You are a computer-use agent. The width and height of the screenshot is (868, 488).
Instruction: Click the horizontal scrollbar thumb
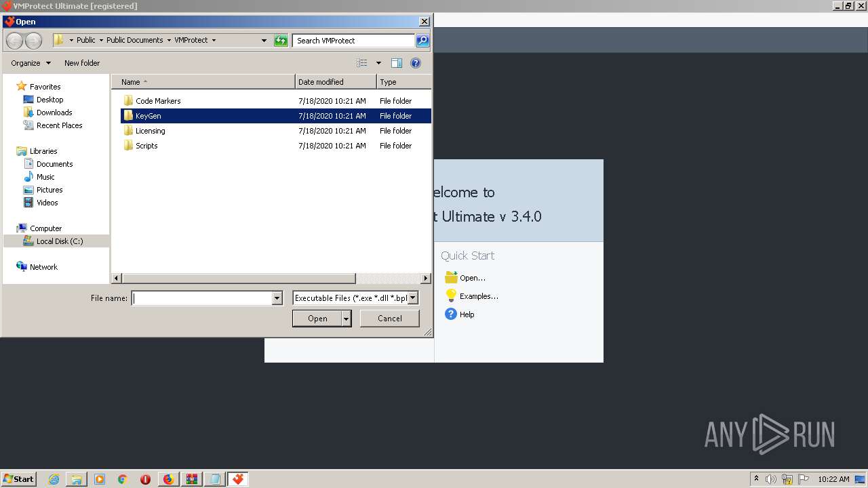click(x=239, y=279)
